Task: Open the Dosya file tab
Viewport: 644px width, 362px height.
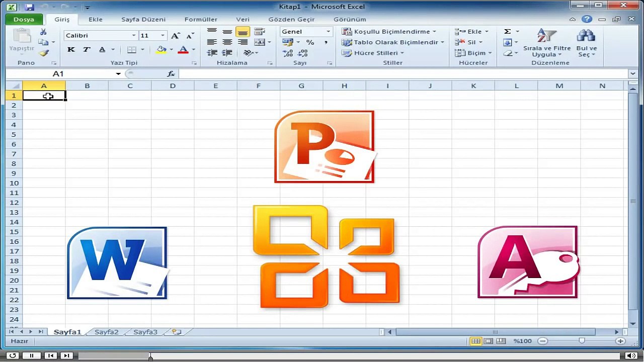Action: click(x=24, y=19)
